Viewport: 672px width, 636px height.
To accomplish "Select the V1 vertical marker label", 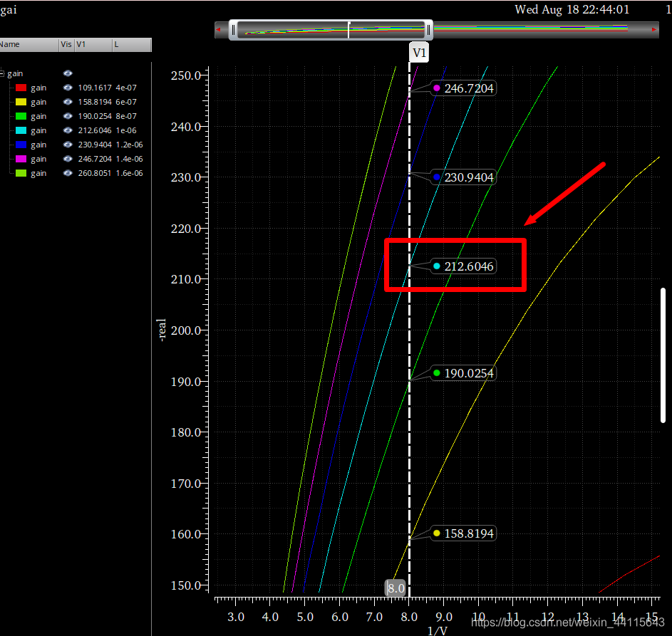I will pyautogui.click(x=419, y=53).
